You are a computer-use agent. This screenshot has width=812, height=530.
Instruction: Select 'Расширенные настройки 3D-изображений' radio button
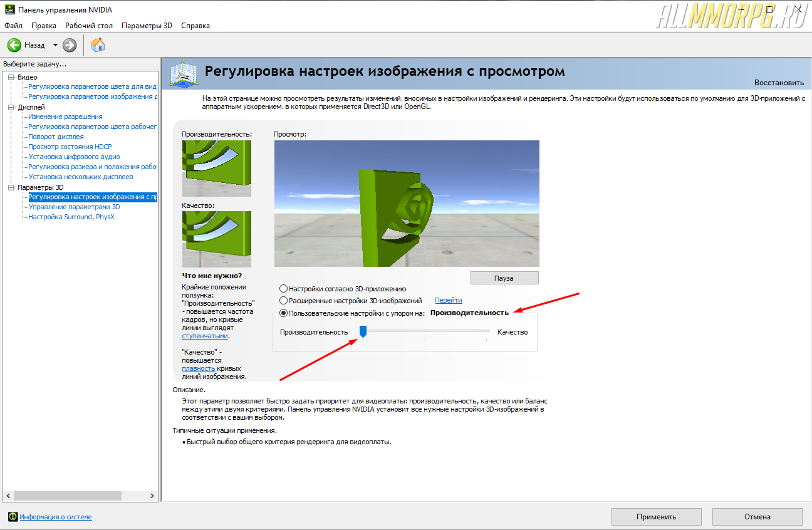point(283,301)
